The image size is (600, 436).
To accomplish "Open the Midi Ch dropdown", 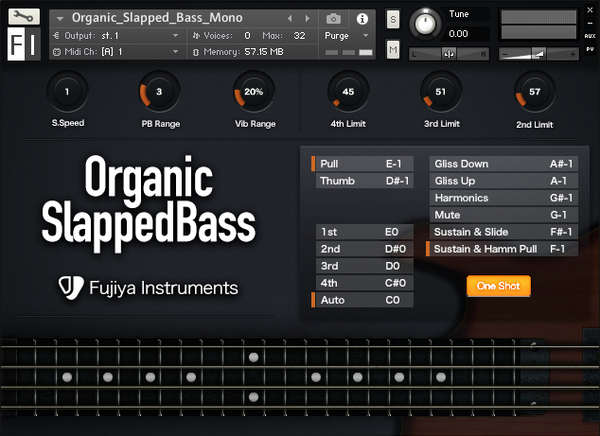I will click(118, 52).
